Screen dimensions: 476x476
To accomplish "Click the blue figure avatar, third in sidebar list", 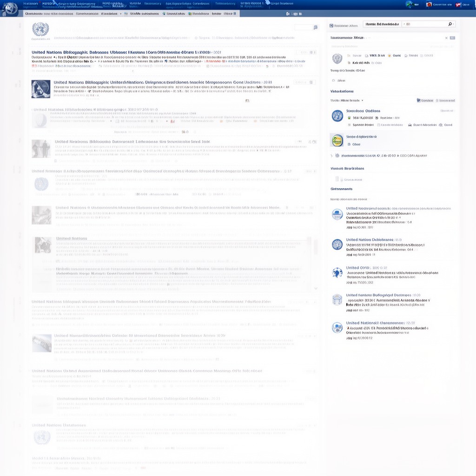I will tap(337, 272).
